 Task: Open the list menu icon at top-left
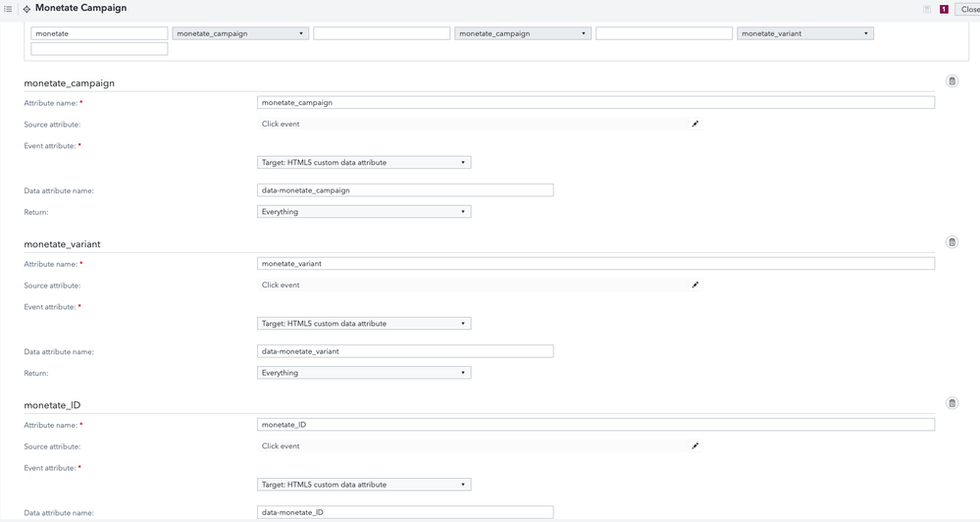tap(8, 9)
